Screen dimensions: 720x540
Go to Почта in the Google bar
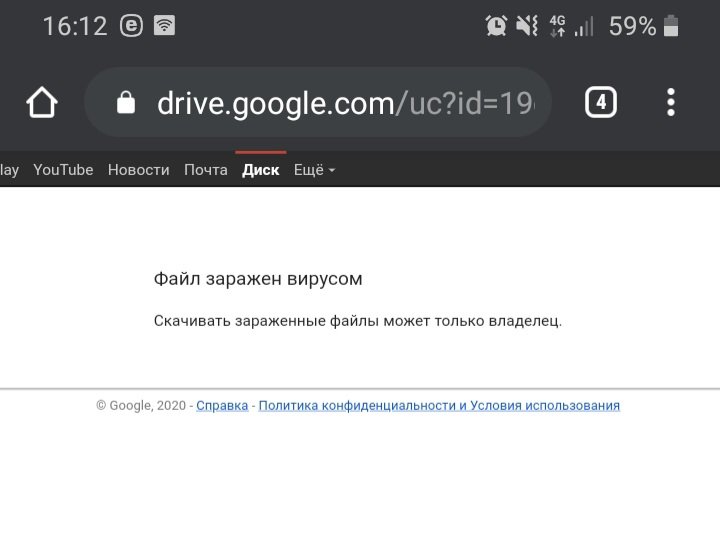[x=205, y=170]
